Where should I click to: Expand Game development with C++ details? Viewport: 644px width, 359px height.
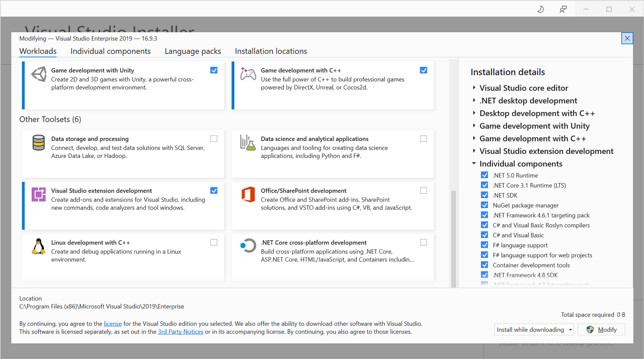point(474,138)
